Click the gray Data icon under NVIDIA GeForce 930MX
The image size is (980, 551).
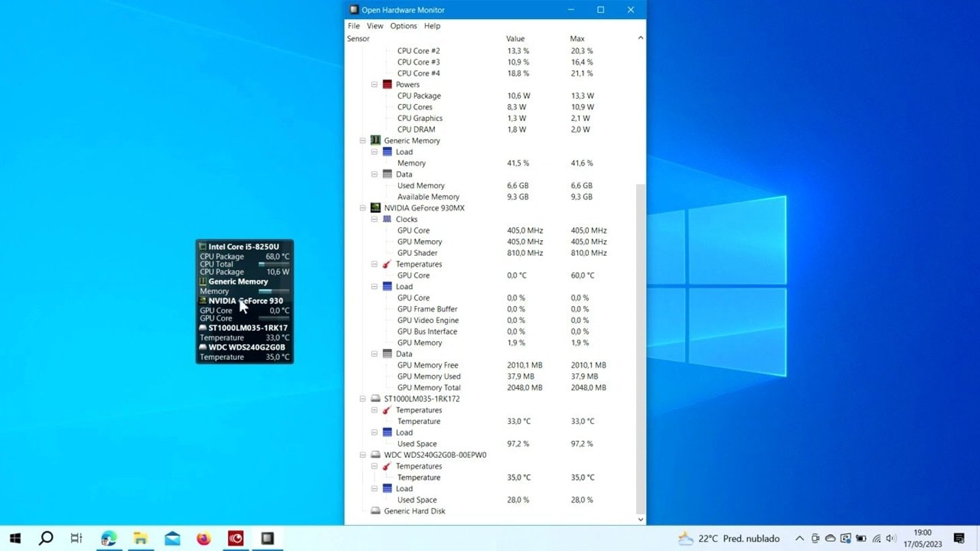tap(387, 354)
